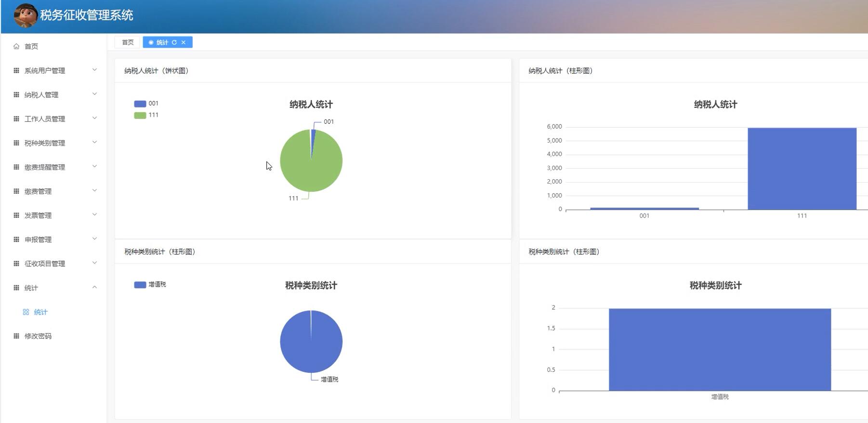Click the grid icon beside 缴费管理
868x423 pixels.
tap(16, 191)
